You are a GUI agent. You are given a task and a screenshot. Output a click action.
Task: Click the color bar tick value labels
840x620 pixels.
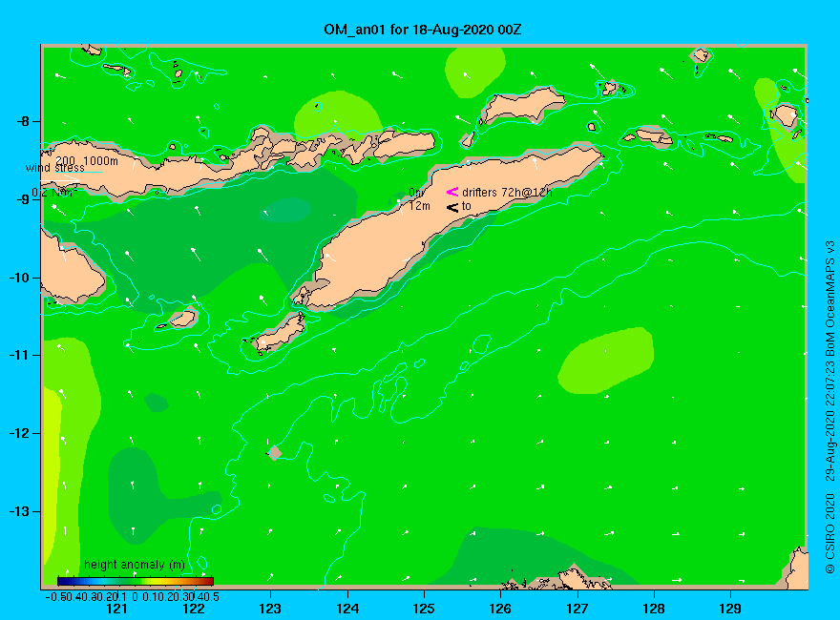[132, 596]
